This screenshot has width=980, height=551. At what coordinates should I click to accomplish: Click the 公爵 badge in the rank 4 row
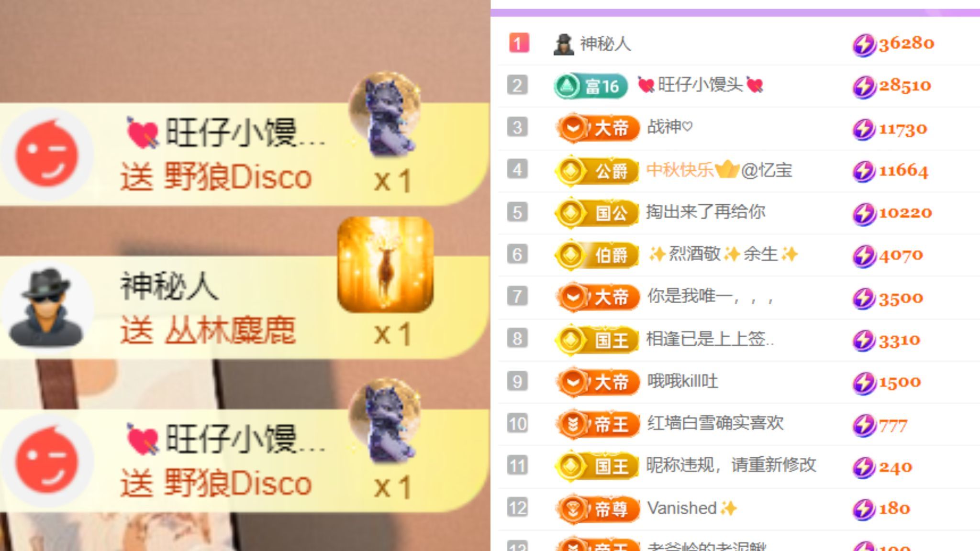(597, 170)
